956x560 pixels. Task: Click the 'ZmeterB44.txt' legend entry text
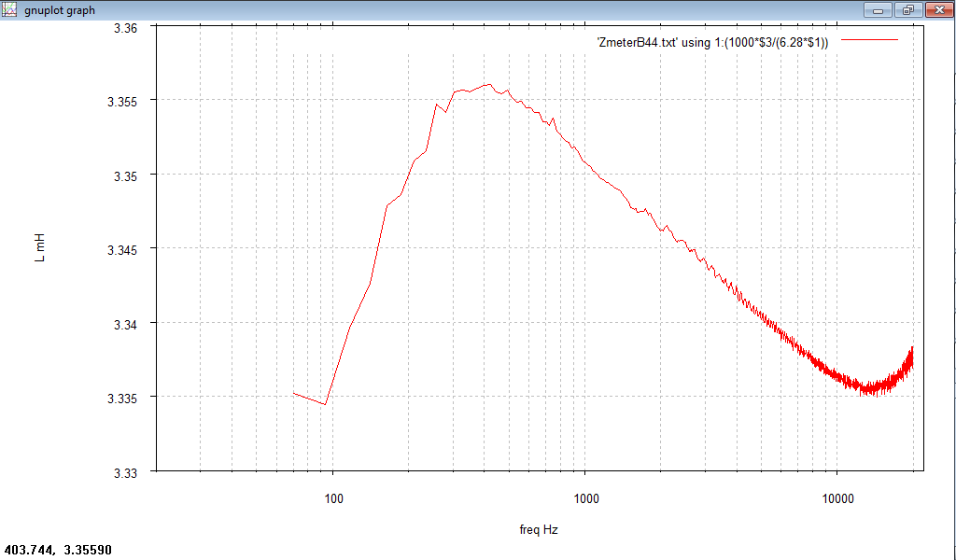712,42
